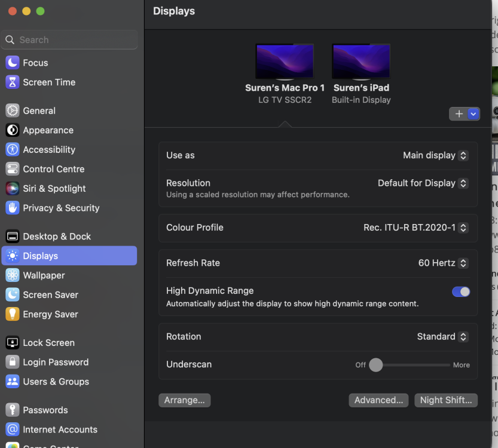Image resolution: width=498 pixels, height=448 pixels.
Task: Select Passwords label in sidebar
Action: pos(45,410)
